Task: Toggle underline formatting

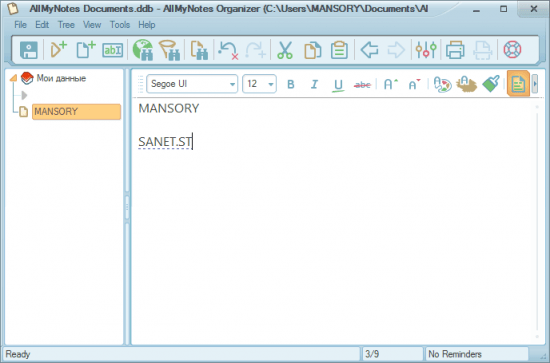Action: pyautogui.click(x=338, y=85)
